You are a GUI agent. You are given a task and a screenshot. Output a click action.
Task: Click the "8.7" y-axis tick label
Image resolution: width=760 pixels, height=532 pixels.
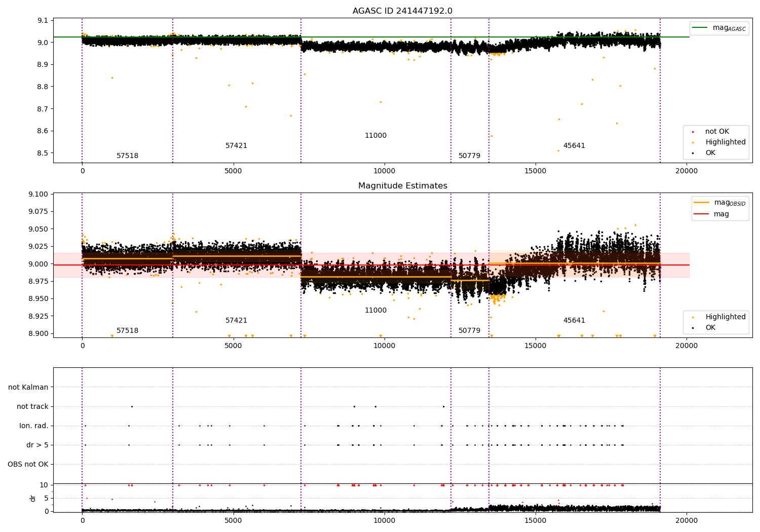43,109
